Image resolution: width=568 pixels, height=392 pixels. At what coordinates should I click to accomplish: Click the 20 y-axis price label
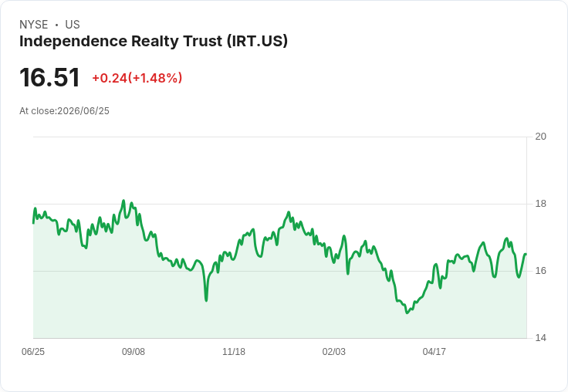click(541, 137)
